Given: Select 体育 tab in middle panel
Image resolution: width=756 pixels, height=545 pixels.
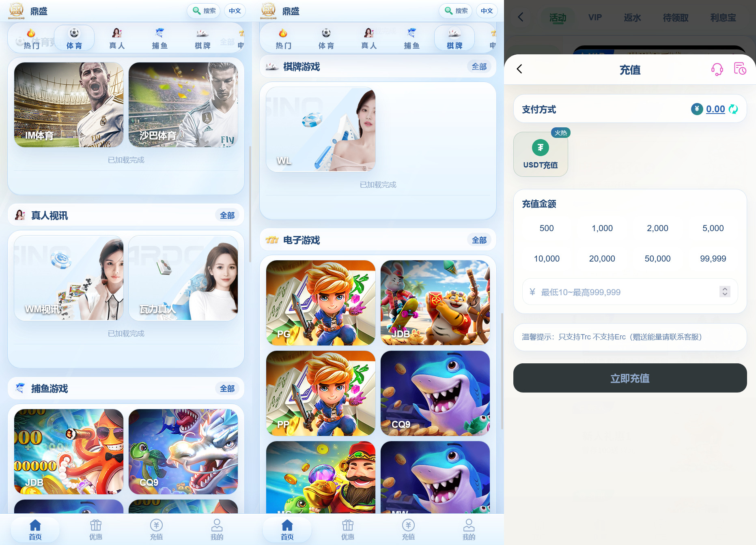Looking at the screenshot, I should point(326,38).
